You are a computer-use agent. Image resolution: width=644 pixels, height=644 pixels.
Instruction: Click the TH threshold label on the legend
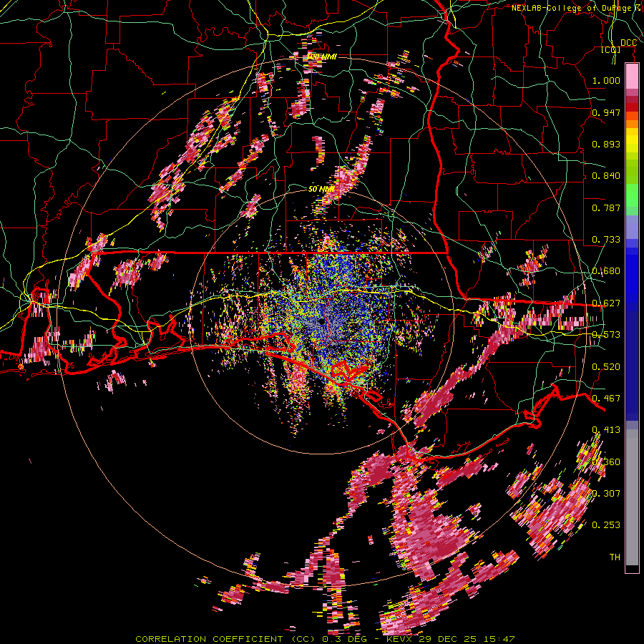tap(615, 557)
